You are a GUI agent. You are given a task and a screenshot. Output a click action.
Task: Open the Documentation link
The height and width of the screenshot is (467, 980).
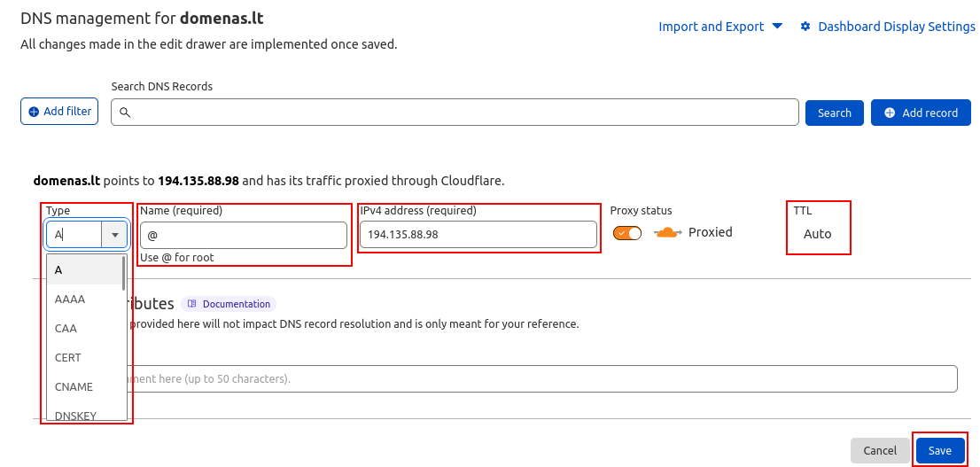236,304
